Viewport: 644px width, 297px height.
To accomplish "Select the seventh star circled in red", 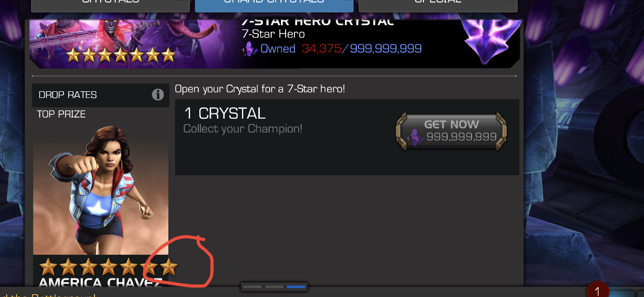I will point(168,267).
